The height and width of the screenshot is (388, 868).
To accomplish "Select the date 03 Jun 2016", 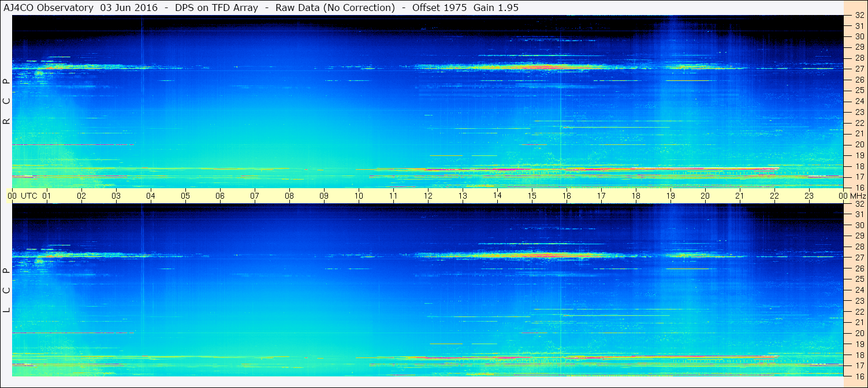I will coord(129,8).
